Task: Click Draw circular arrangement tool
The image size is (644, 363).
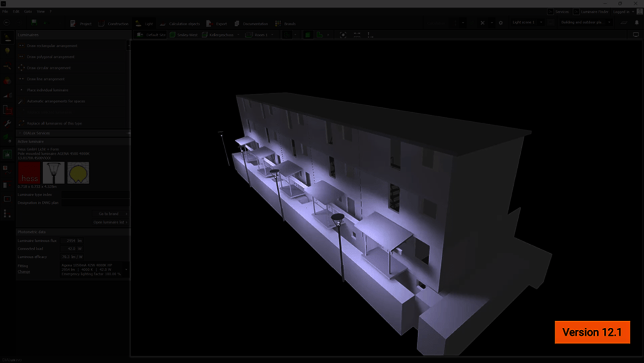Action: [48, 68]
